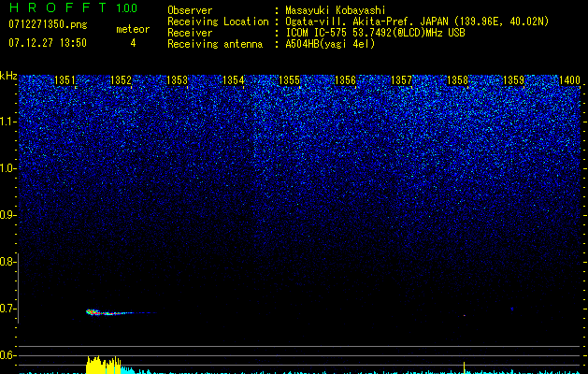Click the yellow signal-level burst in bottom graph
Screen dimensions: 588x374
[104, 365]
